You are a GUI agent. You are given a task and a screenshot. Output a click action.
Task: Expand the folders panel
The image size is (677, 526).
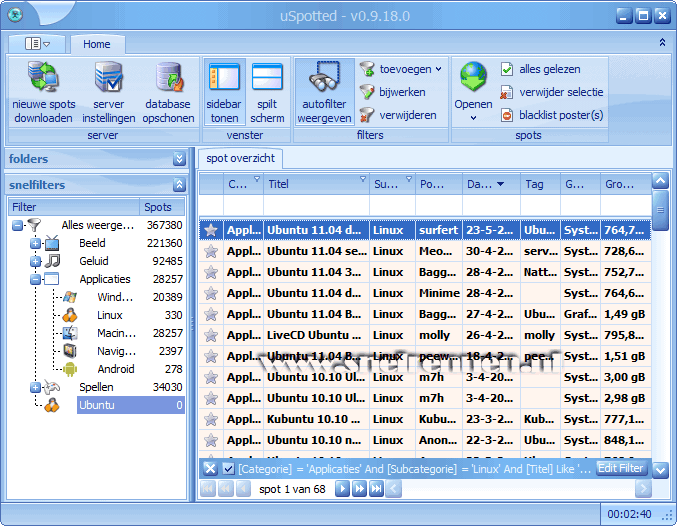click(x=179, y=159)
